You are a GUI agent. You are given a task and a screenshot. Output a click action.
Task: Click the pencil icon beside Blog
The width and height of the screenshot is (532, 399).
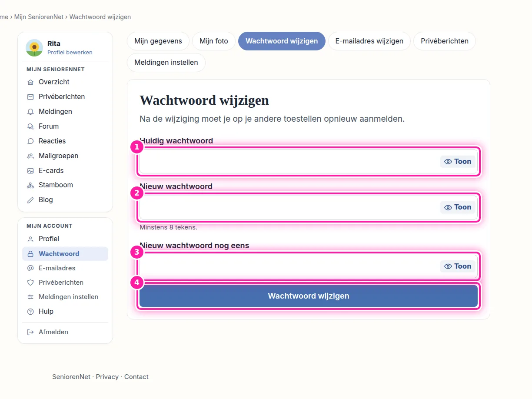click(30, 200)
